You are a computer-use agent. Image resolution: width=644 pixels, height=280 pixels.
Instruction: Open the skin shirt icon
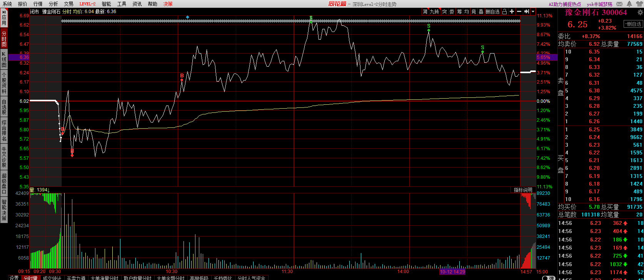(639, 4)
